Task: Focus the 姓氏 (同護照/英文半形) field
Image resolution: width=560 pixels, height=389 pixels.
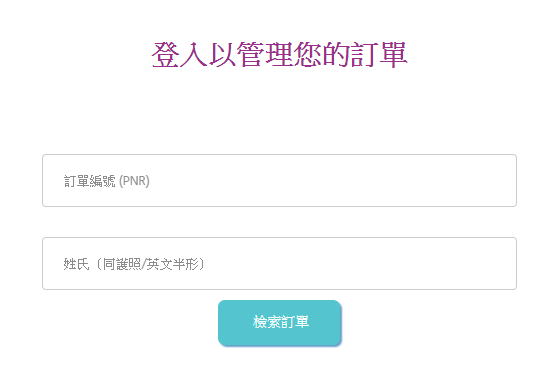Action: coord(279,263)
